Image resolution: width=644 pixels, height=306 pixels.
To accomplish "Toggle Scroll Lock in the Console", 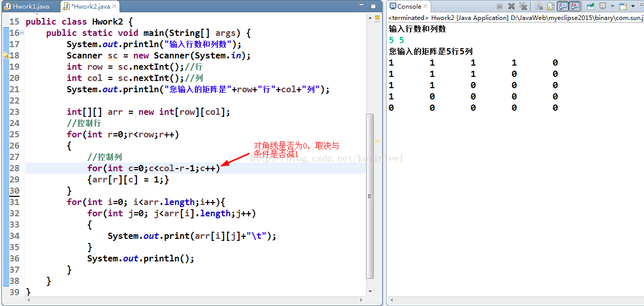I will pos(551,6).
